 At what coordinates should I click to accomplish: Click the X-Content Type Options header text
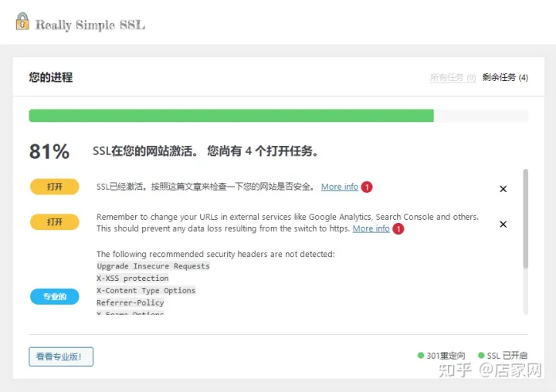[146, 291]
